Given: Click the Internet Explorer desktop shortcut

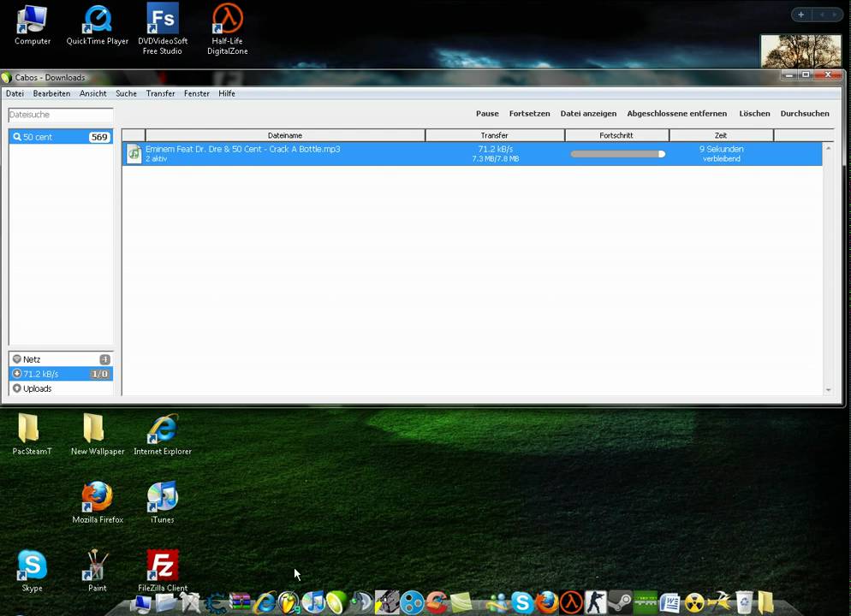Looking at the screenshot, I should point(163,434).
